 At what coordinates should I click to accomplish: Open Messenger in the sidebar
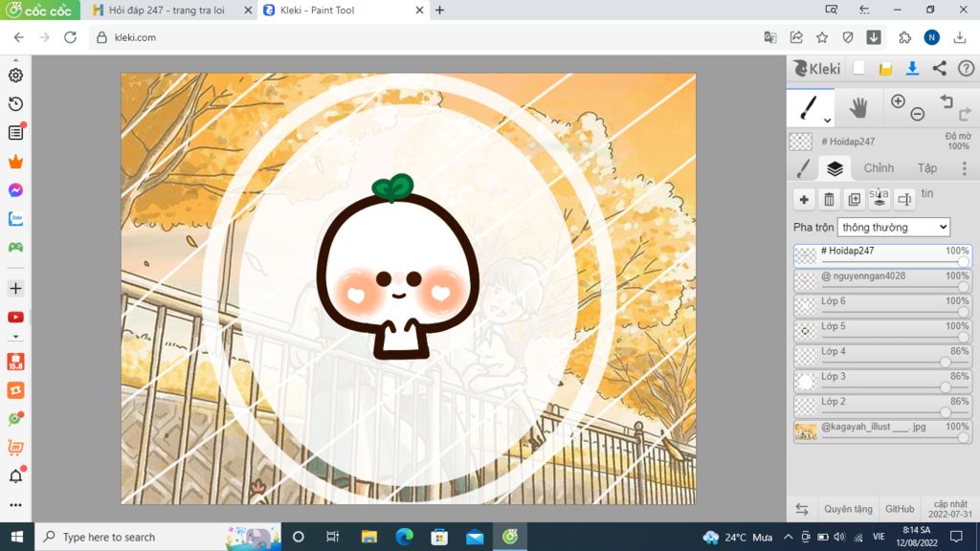(15, 190)
